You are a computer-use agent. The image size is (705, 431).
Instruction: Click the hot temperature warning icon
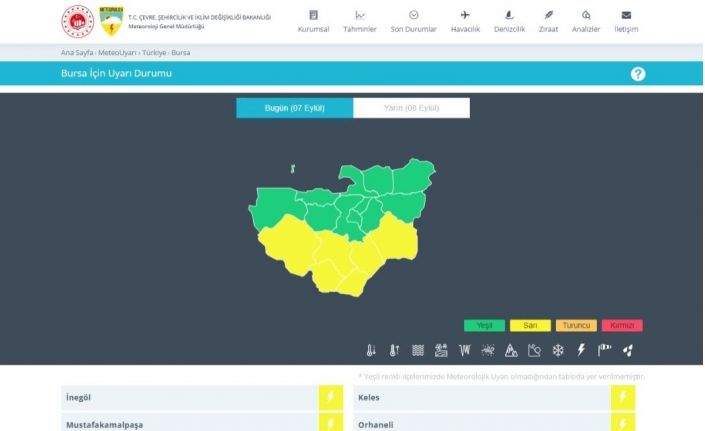point(394,350)
